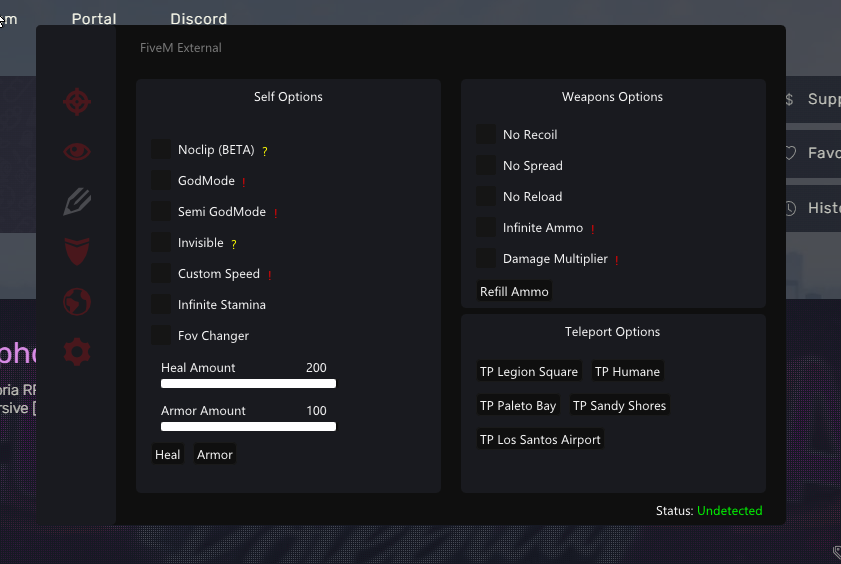Click the FiveM External title text
Image resolution: width=841 pixels, height=564 pixels.
(x=181, y=48)
